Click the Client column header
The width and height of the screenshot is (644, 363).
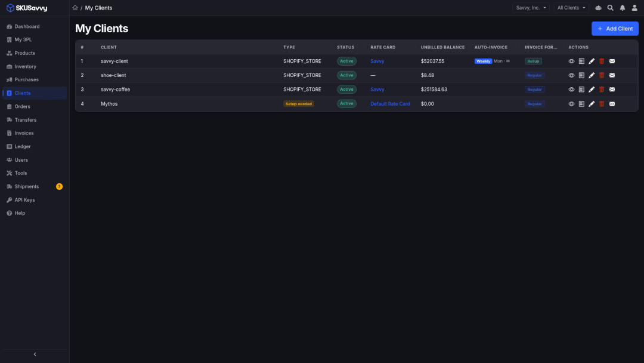click(109, 47)
